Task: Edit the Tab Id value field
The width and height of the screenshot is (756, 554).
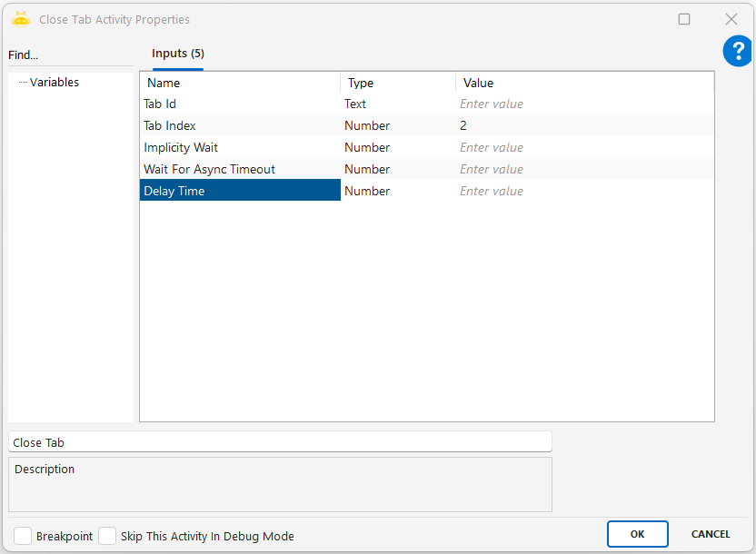Action: pos(584,104)
